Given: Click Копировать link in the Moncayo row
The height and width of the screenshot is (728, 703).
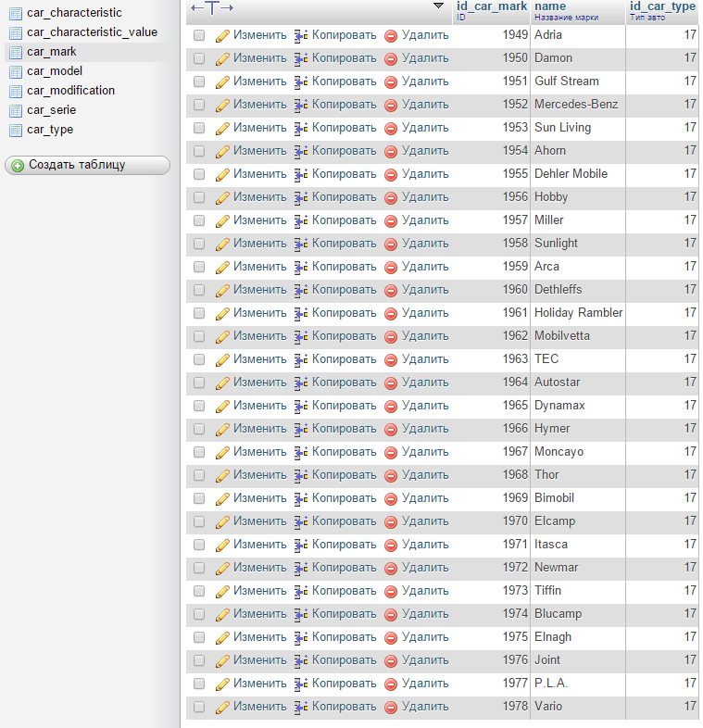Looking at the screenshot, I should point(344,452).
